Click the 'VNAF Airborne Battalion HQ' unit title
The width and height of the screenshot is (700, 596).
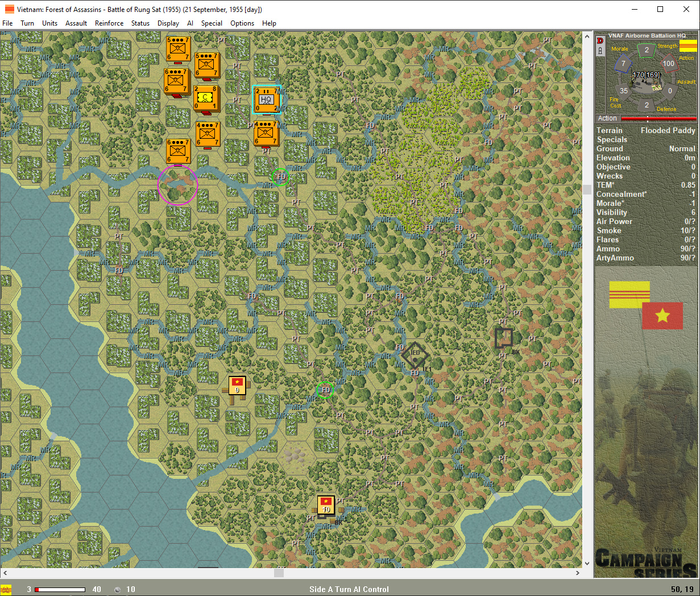647,35
